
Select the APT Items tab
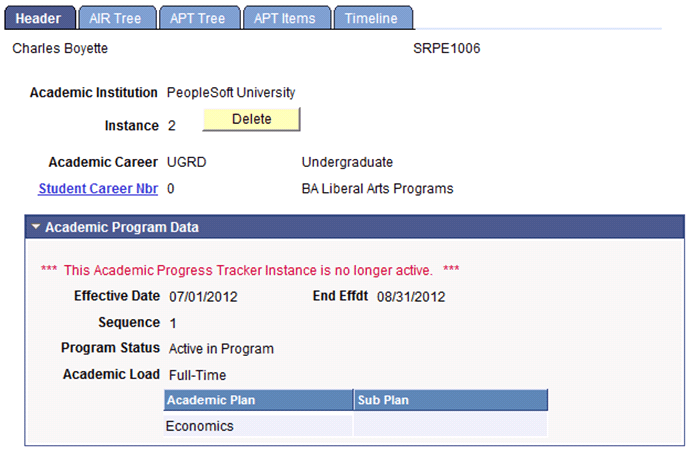coord(286,18)
